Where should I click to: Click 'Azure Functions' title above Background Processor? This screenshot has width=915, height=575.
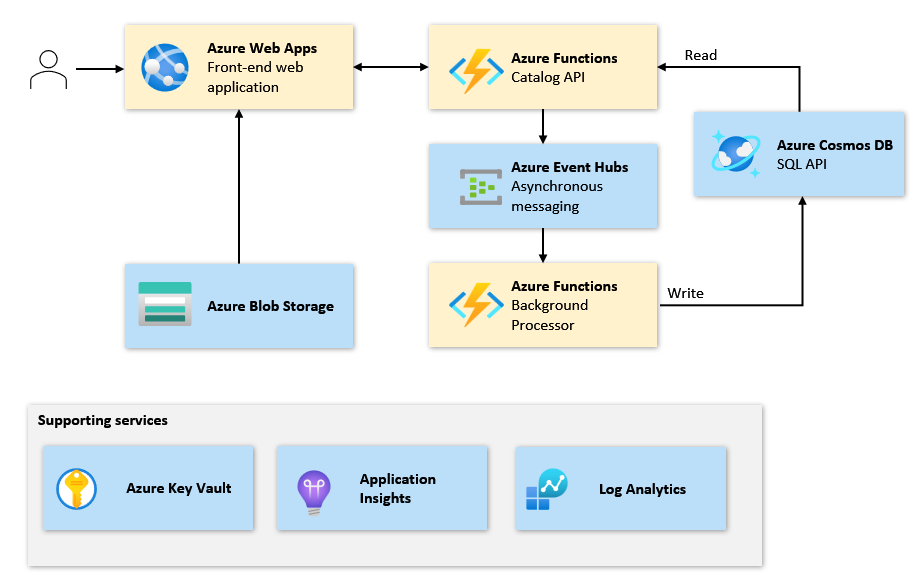tap(564, 286)
